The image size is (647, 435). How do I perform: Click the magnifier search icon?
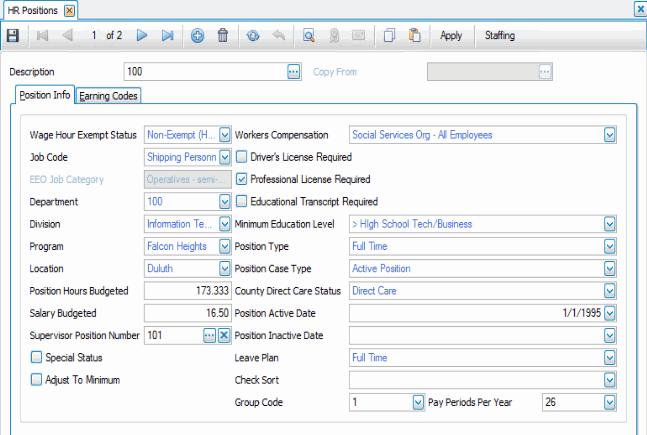pos(309,36)
